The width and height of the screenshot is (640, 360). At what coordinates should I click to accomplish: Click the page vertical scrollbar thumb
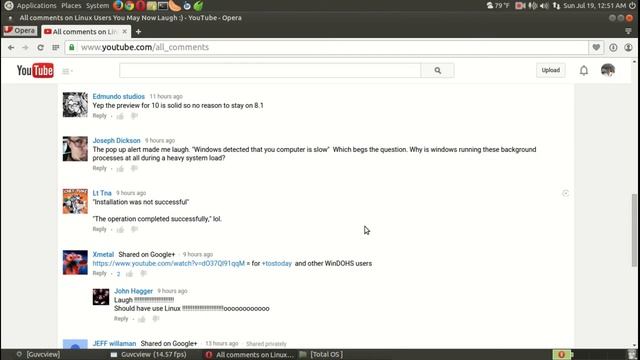point(634,231)
